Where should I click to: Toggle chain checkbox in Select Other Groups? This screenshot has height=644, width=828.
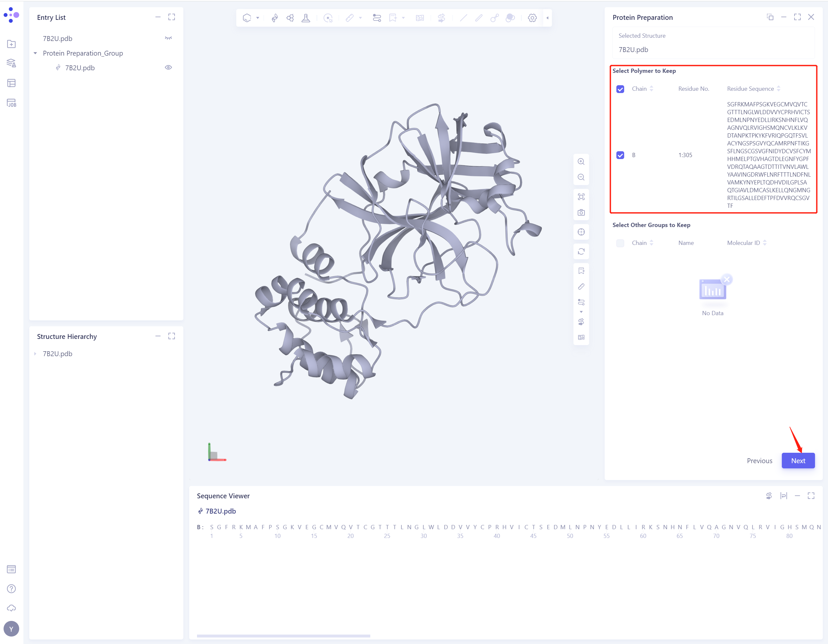click(620, 243)
